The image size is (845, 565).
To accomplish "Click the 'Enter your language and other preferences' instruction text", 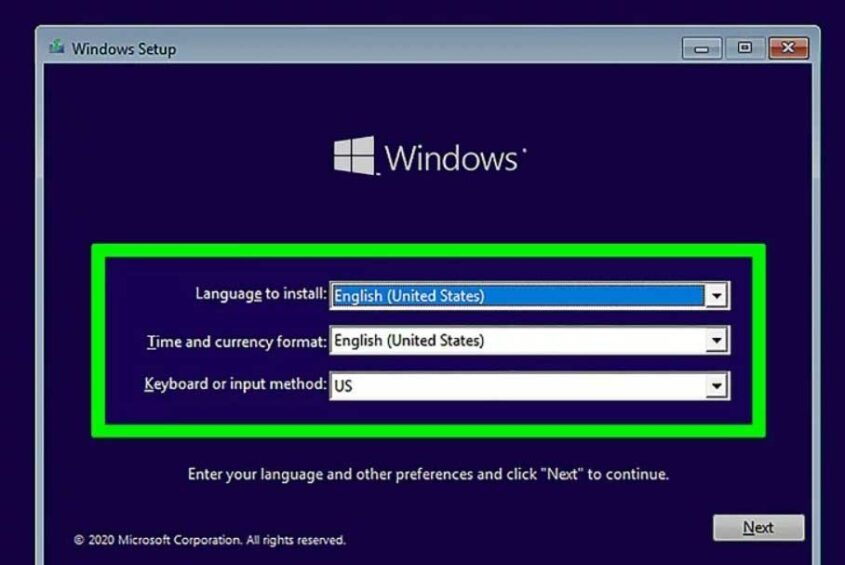I will pos(428,474).
